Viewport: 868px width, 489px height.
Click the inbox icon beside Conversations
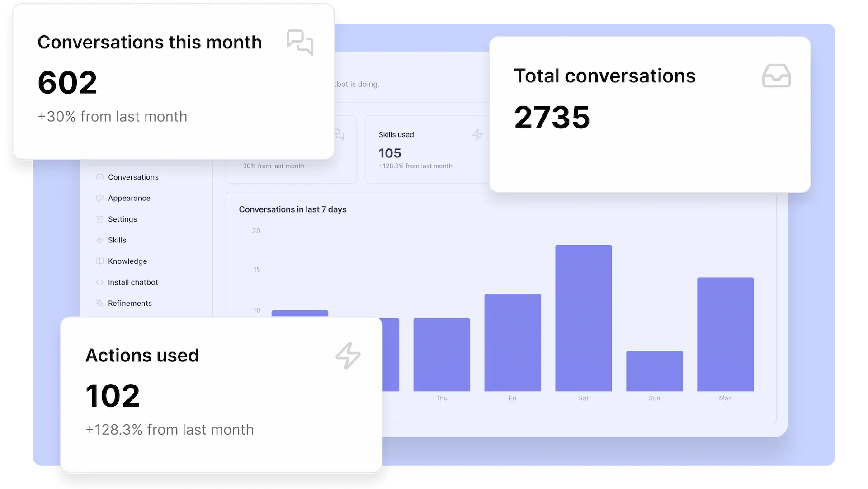point(99,177)
